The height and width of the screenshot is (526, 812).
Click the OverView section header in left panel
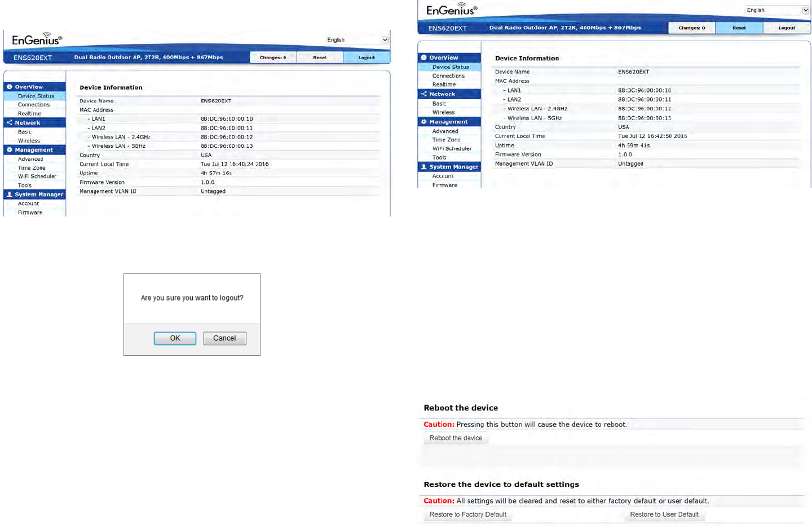(34, 87)
